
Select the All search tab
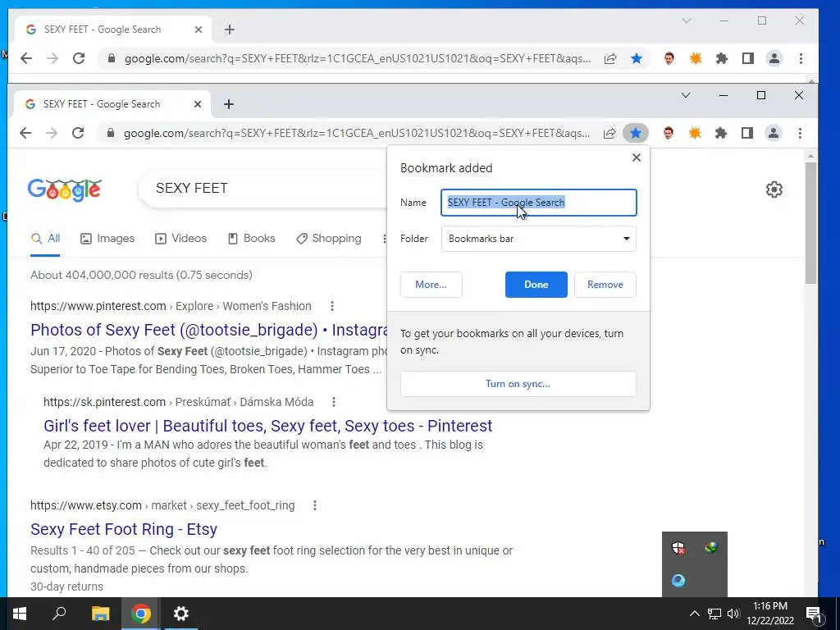pyautogui.click(x=46, y=239)
